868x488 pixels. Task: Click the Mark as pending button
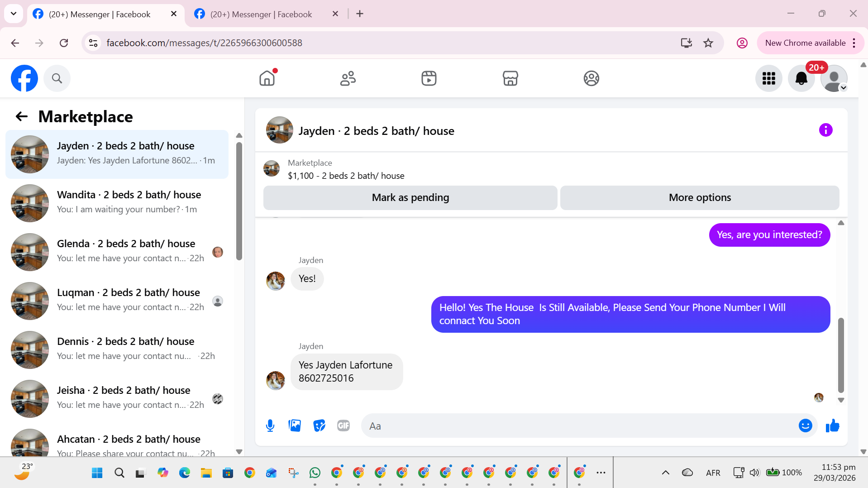click(410, 198)
